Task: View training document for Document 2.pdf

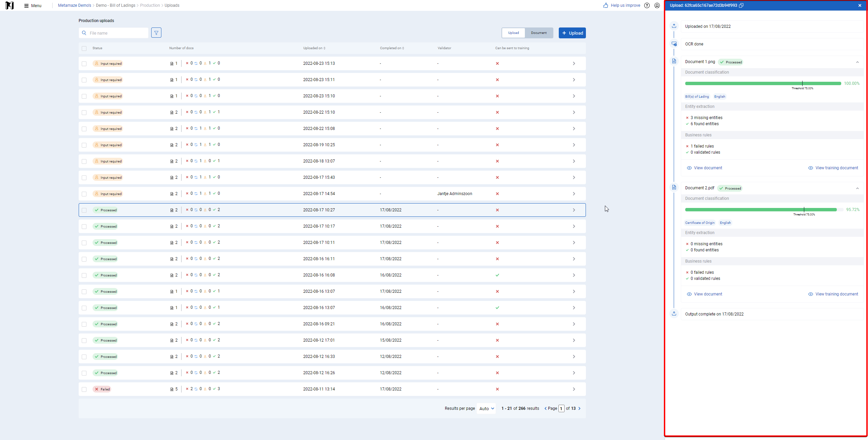Action: tap(833, 294)
